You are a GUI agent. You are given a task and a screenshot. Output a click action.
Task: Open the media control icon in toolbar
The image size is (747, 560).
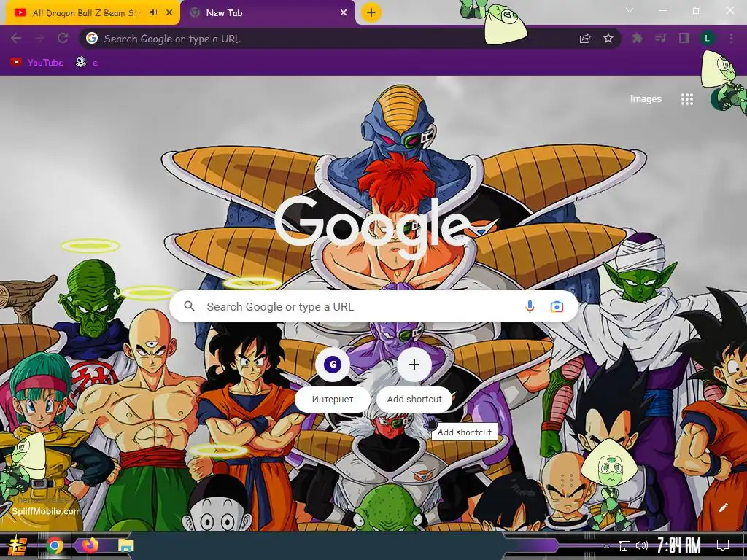pyautogui.click(x=661, y=39)
